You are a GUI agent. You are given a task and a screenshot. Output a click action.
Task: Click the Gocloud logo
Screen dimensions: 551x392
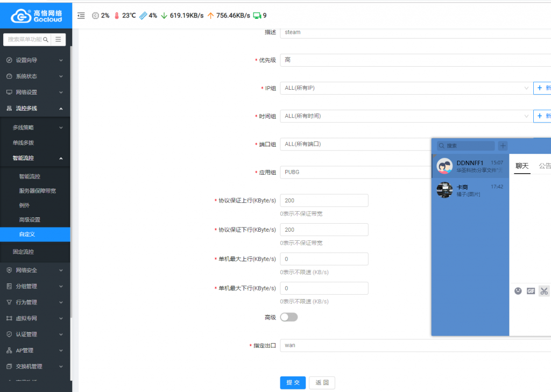click(36, 15)
